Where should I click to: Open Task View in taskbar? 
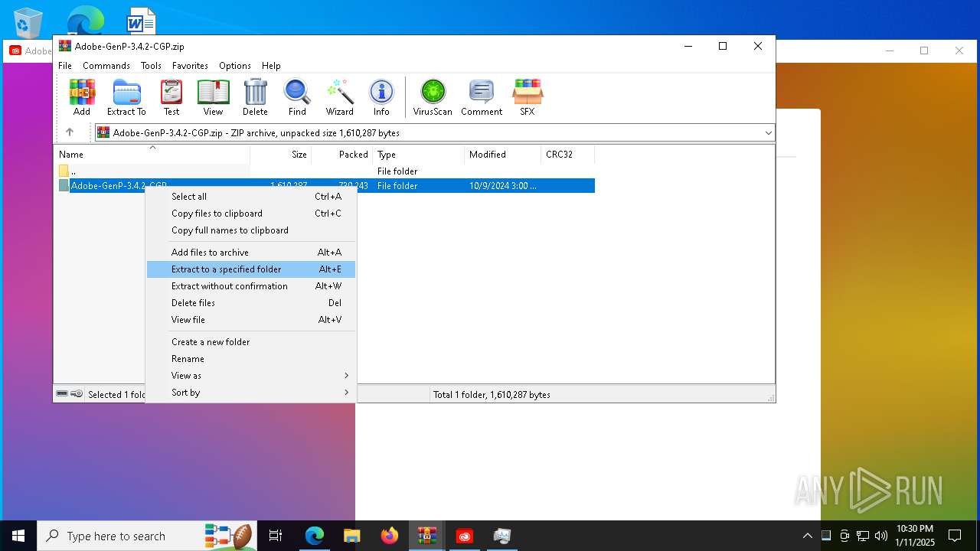tap(276, 536)
